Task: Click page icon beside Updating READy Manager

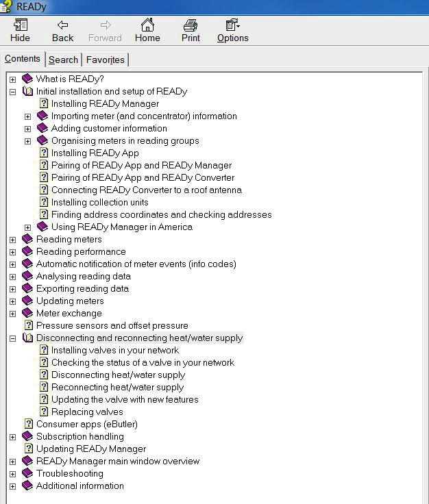Action: 29,449
